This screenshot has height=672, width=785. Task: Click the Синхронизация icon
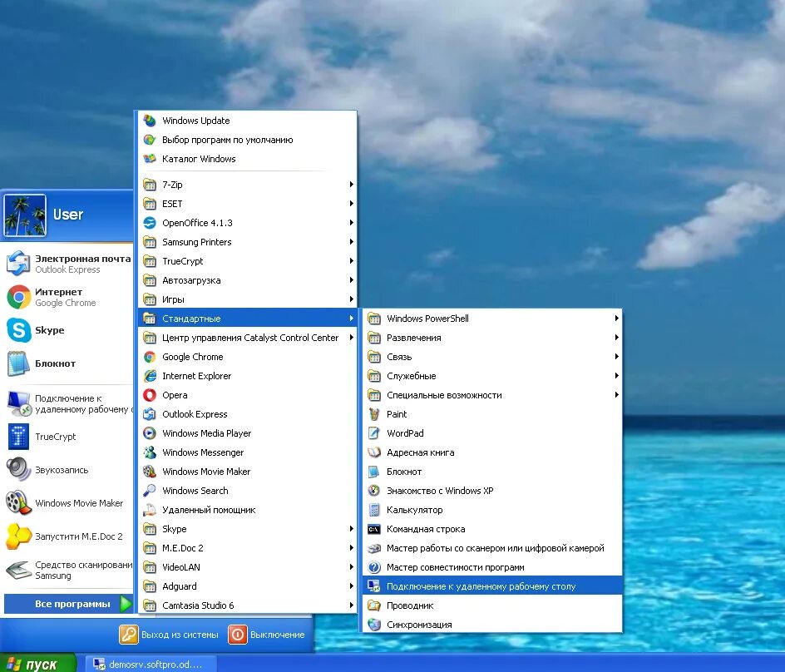[x=374, y=625]
